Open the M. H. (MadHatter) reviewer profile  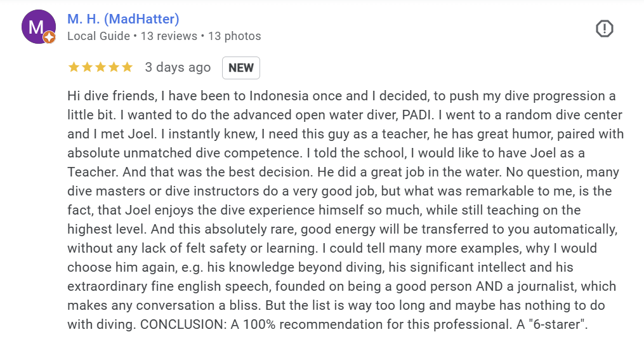pyautogui.click(x=123, y=19)
